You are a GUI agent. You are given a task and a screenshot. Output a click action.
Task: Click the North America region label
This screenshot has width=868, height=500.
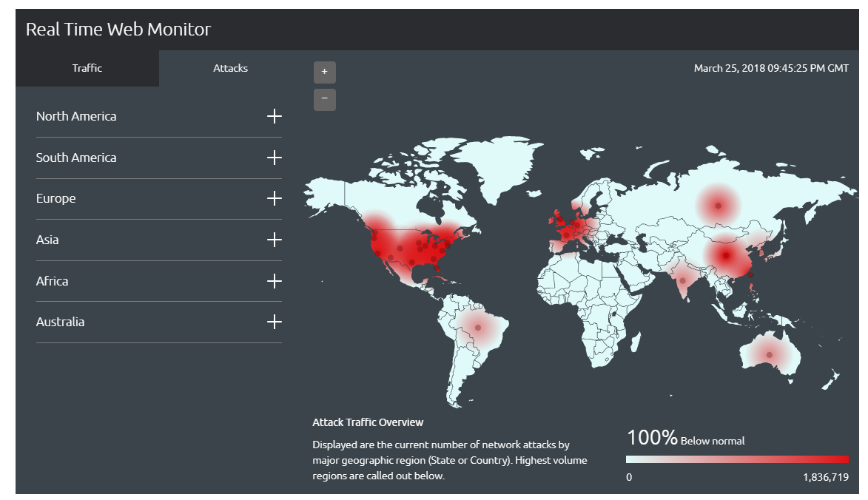(x=76, y=116)
